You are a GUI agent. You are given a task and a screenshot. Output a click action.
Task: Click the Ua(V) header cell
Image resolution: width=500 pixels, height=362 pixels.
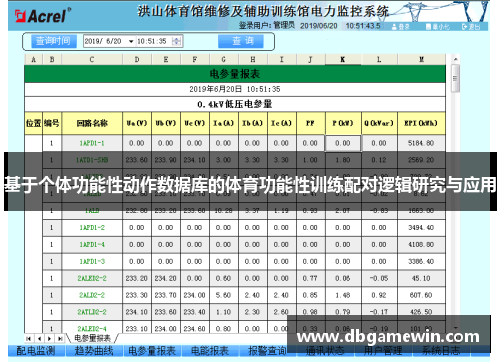(x=137, y=123)
